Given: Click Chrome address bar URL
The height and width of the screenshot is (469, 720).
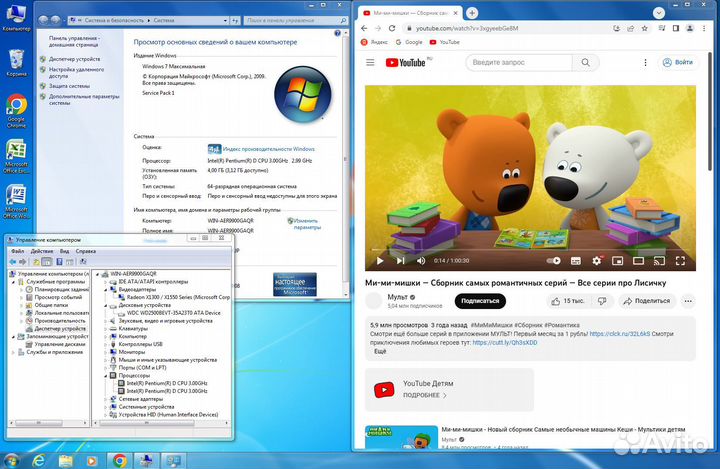Looking at the screenshot, I should pyautogui.click(x=467, y=28).
